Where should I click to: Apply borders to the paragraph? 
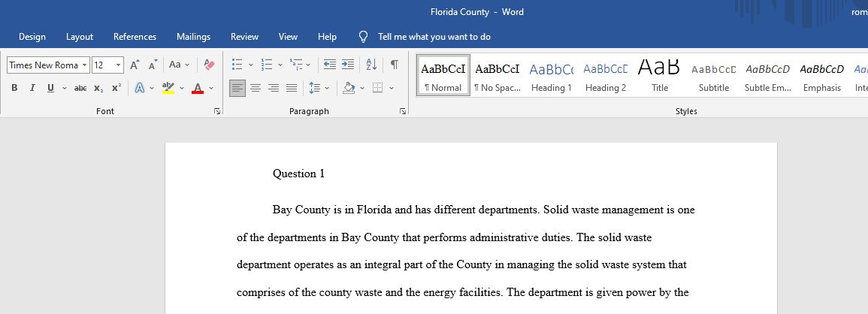pos(377,87)
